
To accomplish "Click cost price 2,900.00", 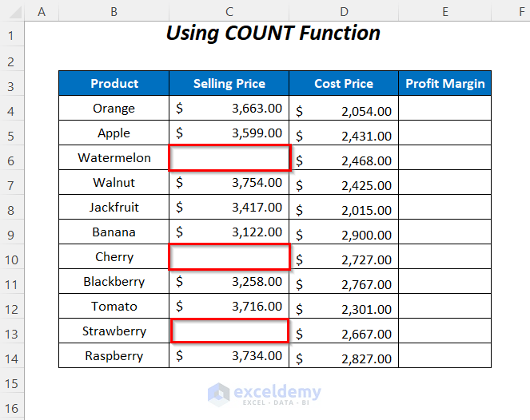I will 344,232.
